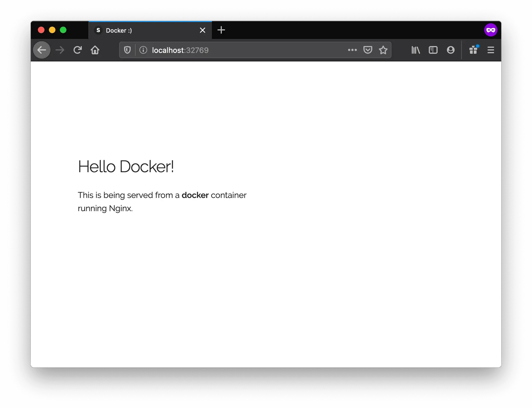Maximize window with green button
This screenshot has width=532, height=408.
(63, 30)
